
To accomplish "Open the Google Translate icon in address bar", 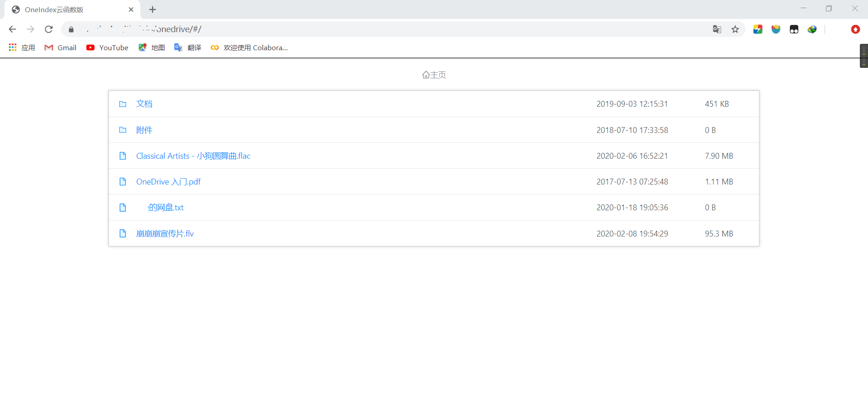I will click(717, 29).
